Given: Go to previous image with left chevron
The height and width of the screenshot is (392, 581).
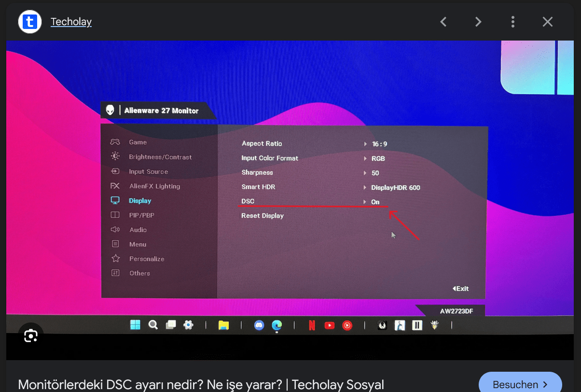Looking at the screenshot, I should click(443, 22).
